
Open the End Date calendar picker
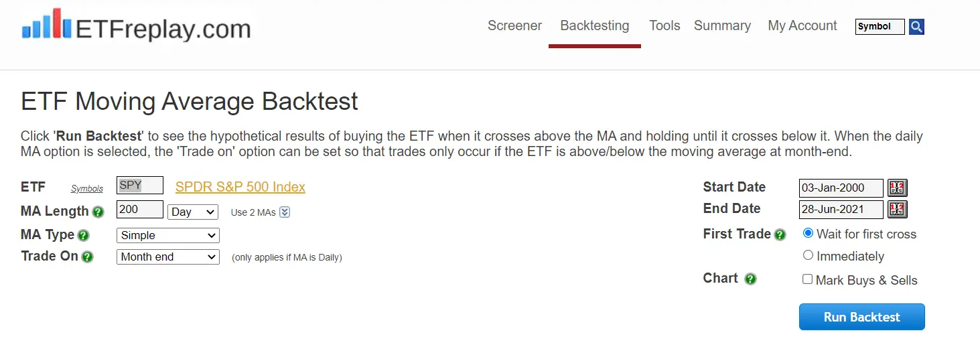click(x=897, y=210)
